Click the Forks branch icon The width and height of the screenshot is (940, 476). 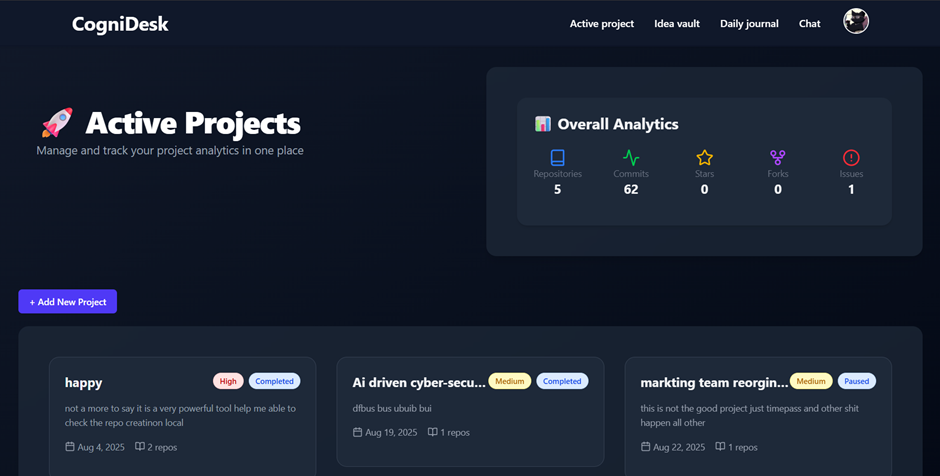[x=778, y=158]
